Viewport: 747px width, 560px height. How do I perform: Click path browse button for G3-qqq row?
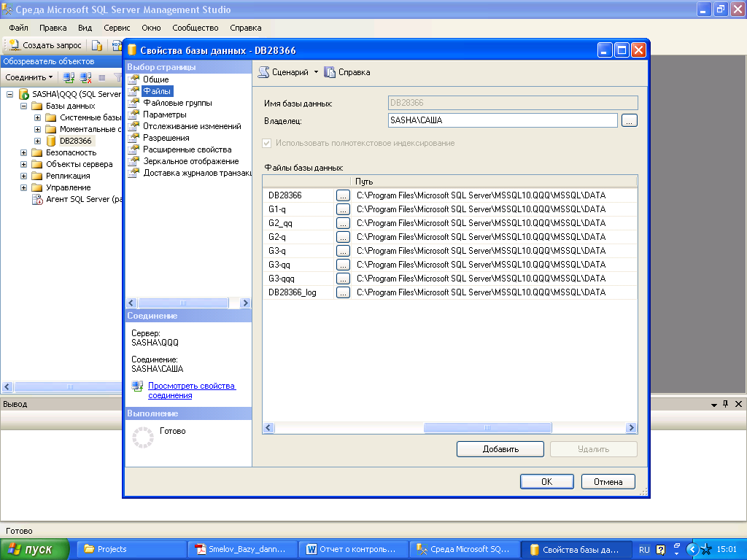tap(343, 278)
